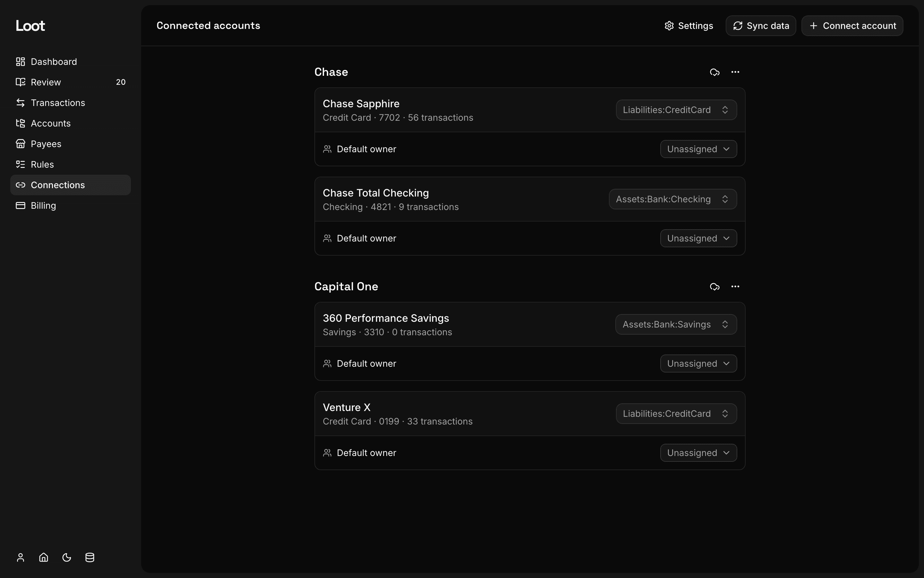The width and height of the screenshot is (924, 578).
Task: Open Accounts in sidebar
Action: coord(70,124)
